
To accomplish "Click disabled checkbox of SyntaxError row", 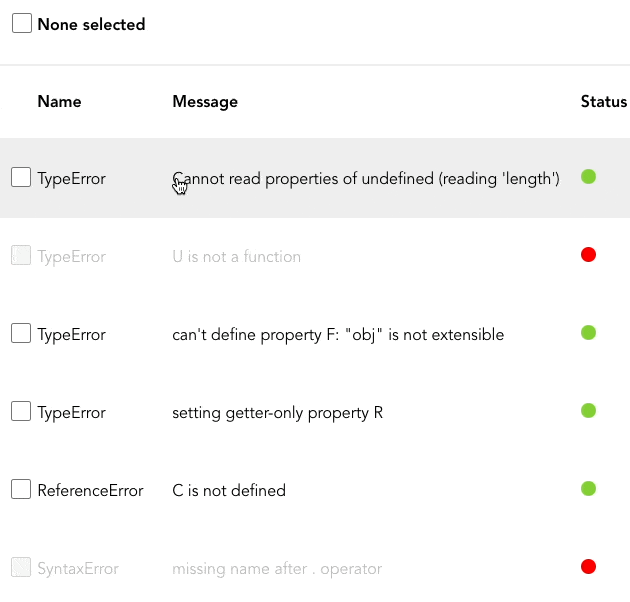I will pos(21,568).
